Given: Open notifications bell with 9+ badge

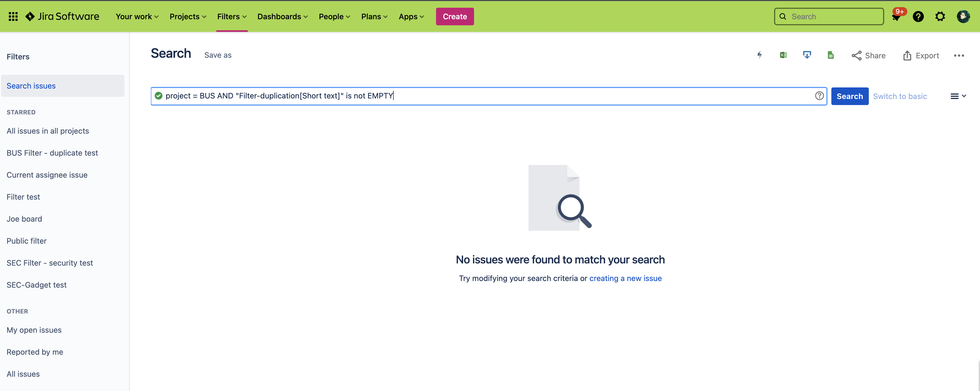Looking at the screenshot, I should [x=896, y=17].
